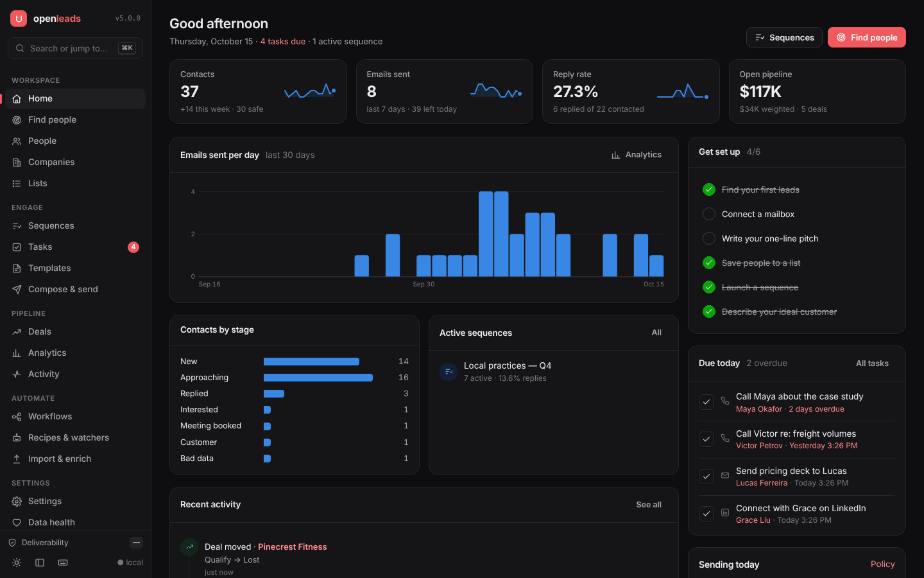The image size is (924, 578).
Task: Open the Pinecrest Fitness deal link
Action: click(293, 547)
